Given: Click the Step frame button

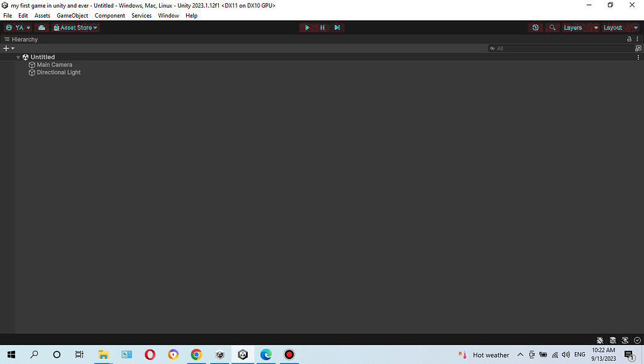Looking at the screenshot, I should tap(337, 27).
